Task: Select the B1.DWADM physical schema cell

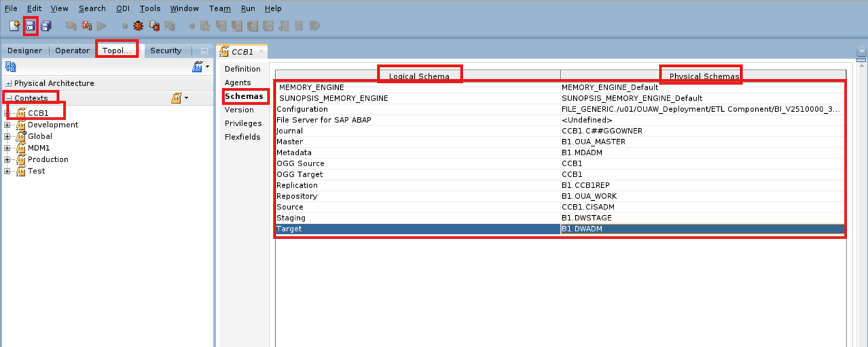Action: (x=702, y=229)
